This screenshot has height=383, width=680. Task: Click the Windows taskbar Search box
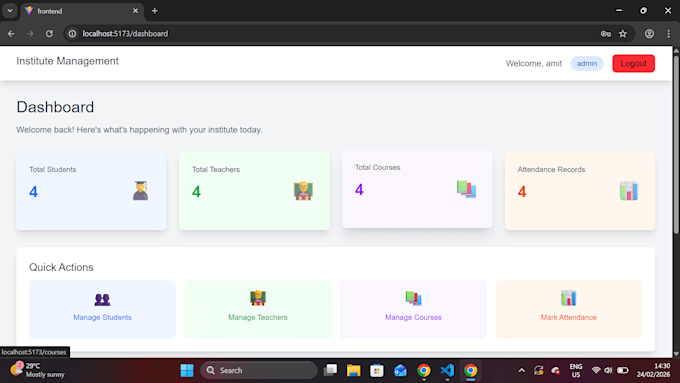(258, 370)
